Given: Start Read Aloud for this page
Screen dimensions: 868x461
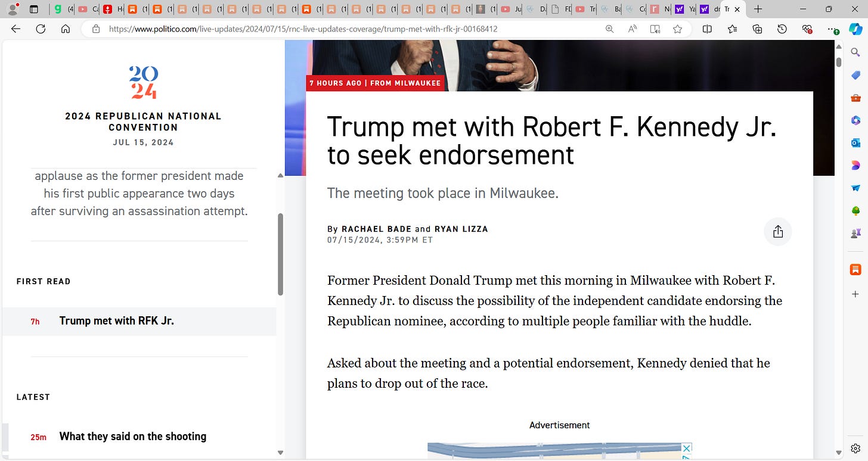Looking at the screenshot, I should [633, 29].
